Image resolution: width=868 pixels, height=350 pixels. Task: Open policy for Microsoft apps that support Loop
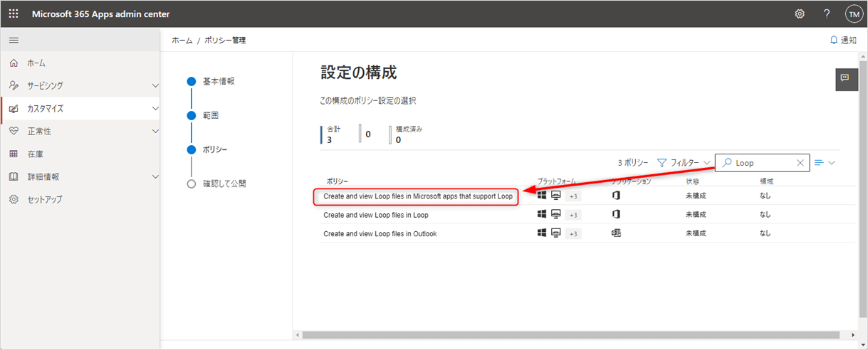pos(417,196)
